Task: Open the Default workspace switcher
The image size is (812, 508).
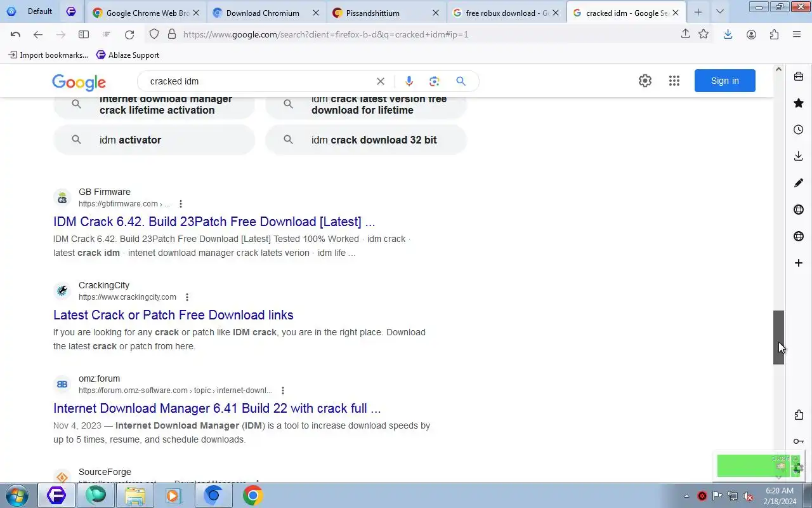Action: (x=30, y=11)
